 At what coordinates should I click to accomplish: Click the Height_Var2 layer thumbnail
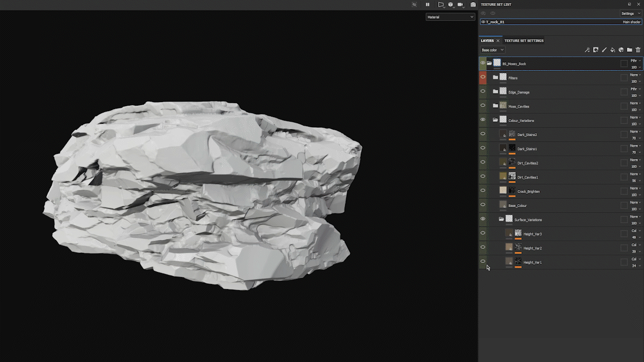[510, 247]
